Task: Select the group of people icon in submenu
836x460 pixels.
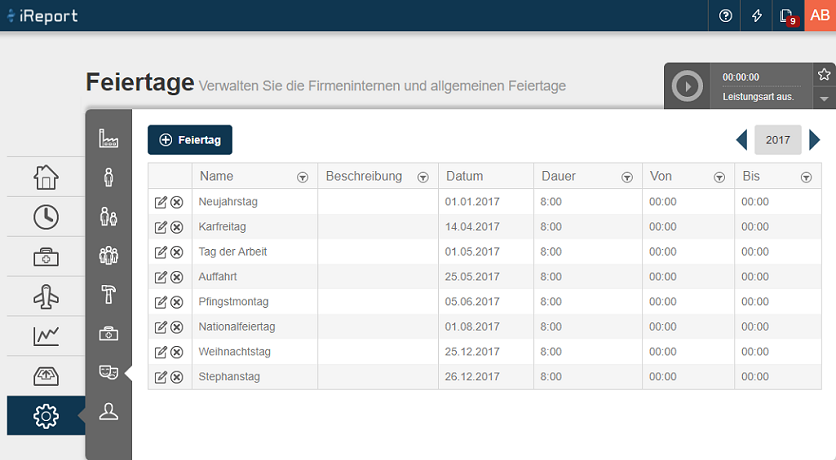Action: (x=108, y=255)
